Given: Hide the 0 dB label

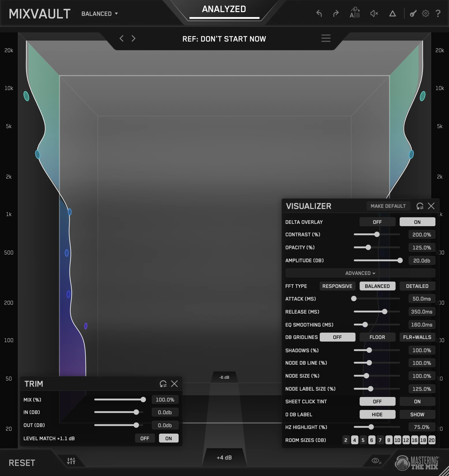Looking at the screenshot, I should click(x=377, y=415).
